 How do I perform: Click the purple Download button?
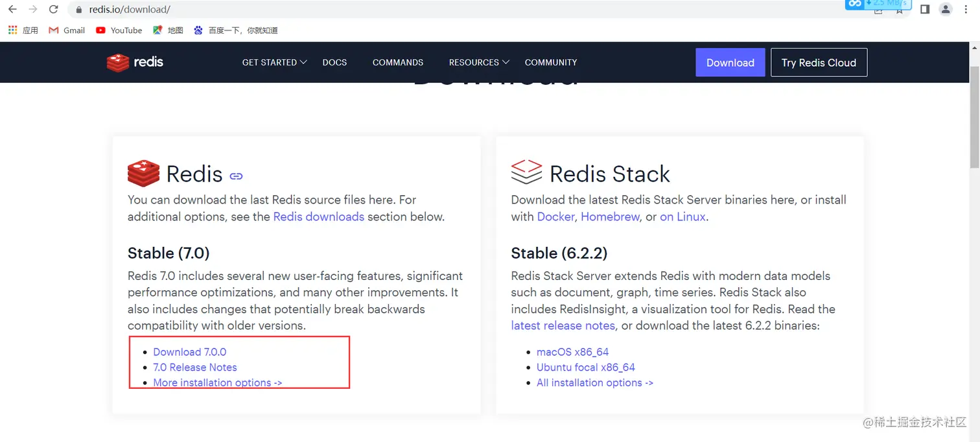tap(730, 62)
